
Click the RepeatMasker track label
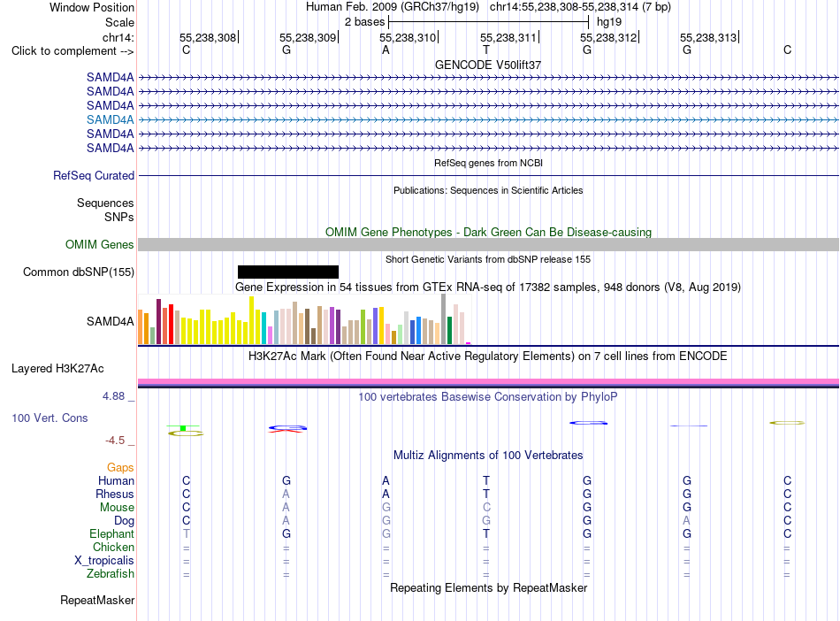point(97,600)
